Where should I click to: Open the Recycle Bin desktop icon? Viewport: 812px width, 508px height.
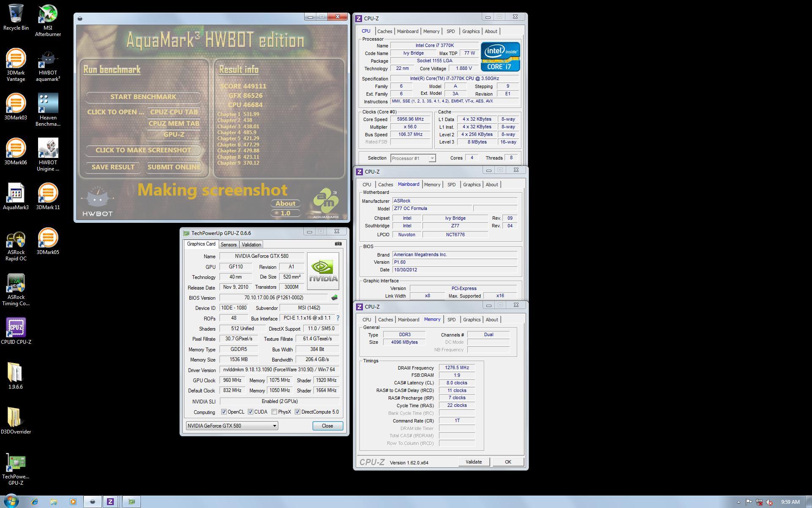coord(16,17)
